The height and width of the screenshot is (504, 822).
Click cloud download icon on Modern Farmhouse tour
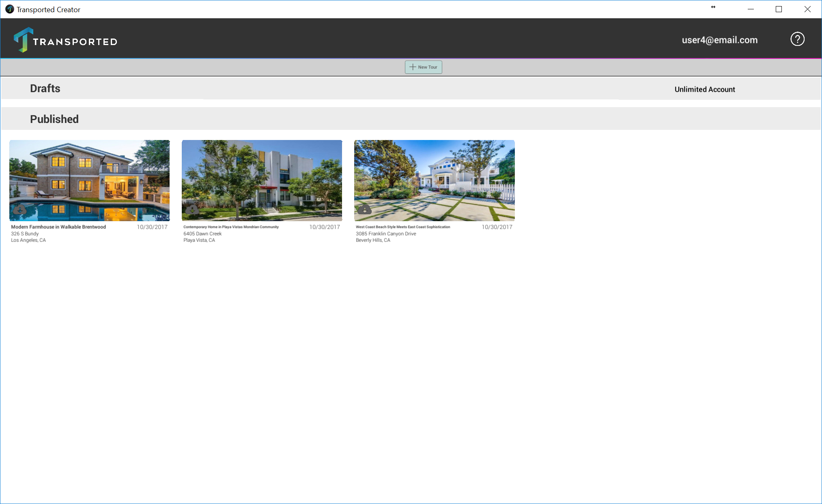click(x=19, y=209)
